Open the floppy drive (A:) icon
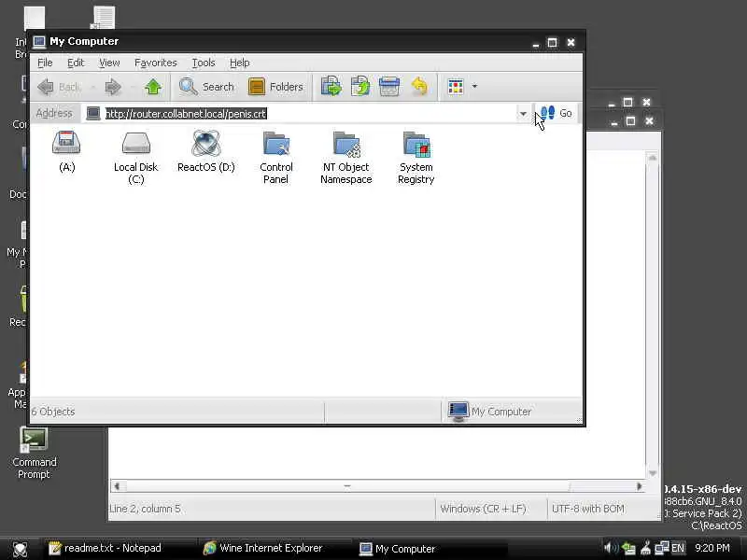Screen dimensions: 747x560 point(66,143)
